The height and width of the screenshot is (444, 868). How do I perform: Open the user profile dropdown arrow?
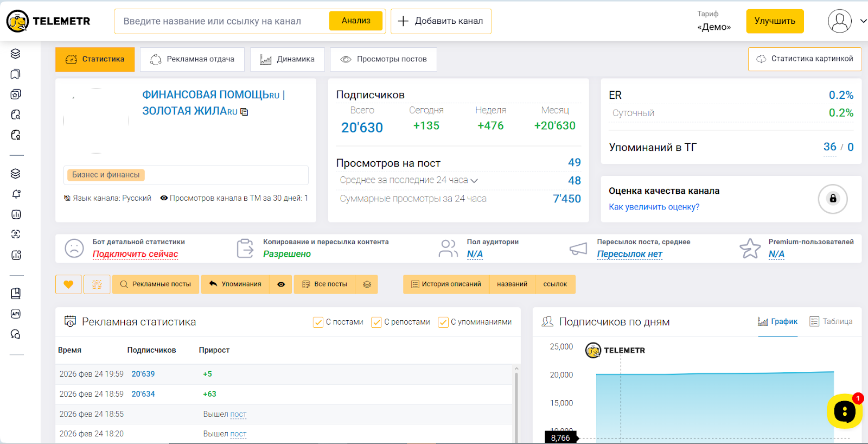coord(863,21)
